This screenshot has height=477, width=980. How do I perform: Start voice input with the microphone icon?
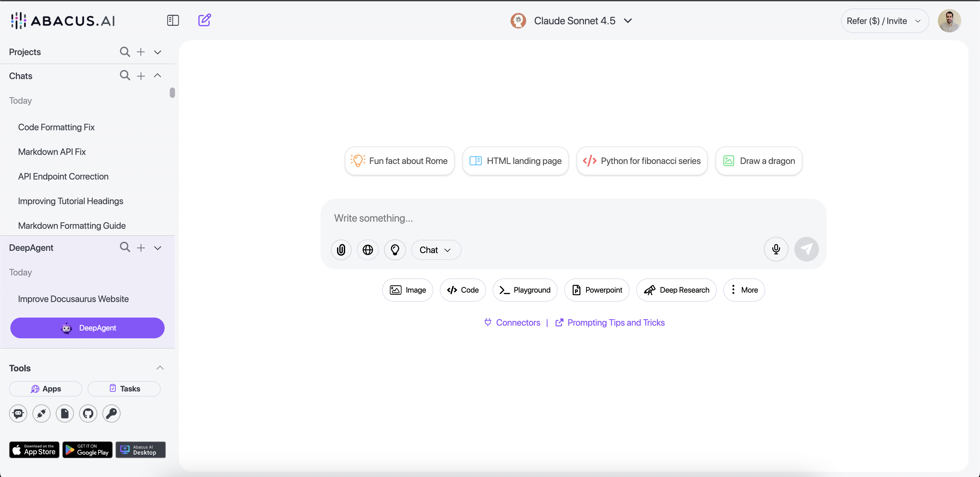coord(776,249)
